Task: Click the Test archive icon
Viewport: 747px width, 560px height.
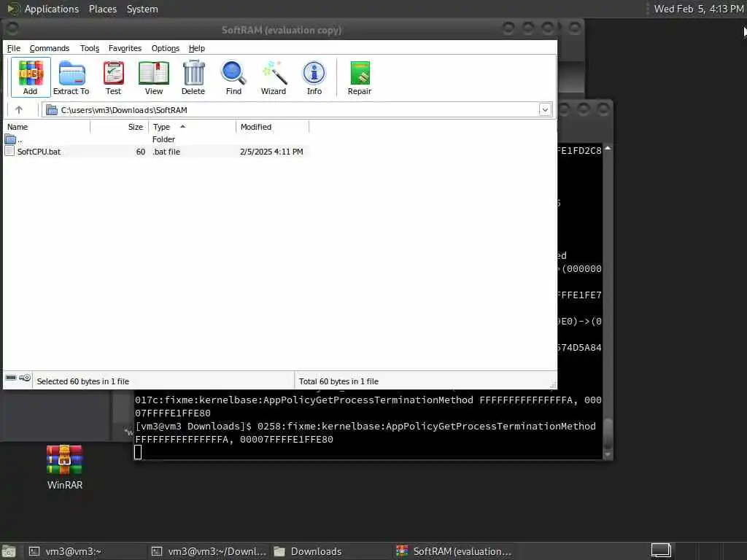Action: [113, 77]
